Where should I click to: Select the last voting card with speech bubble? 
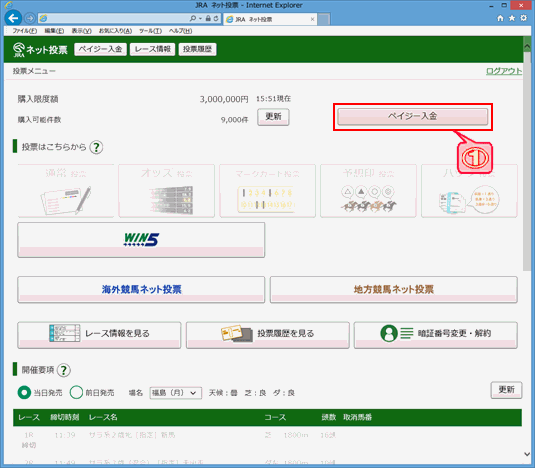pyautogui.click(x=469, y=191)
